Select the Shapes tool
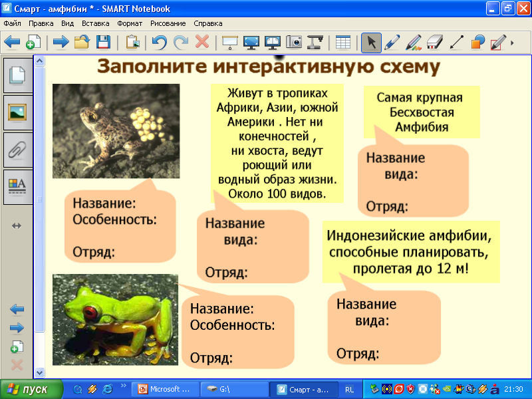Screen dimensions: 532x399 click(x=477, y=43)
